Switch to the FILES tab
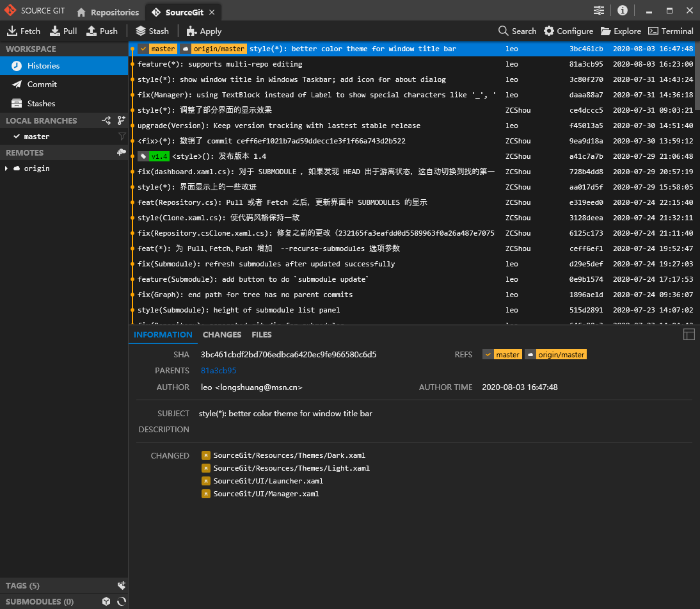700x609 pixels. [262, 335]
